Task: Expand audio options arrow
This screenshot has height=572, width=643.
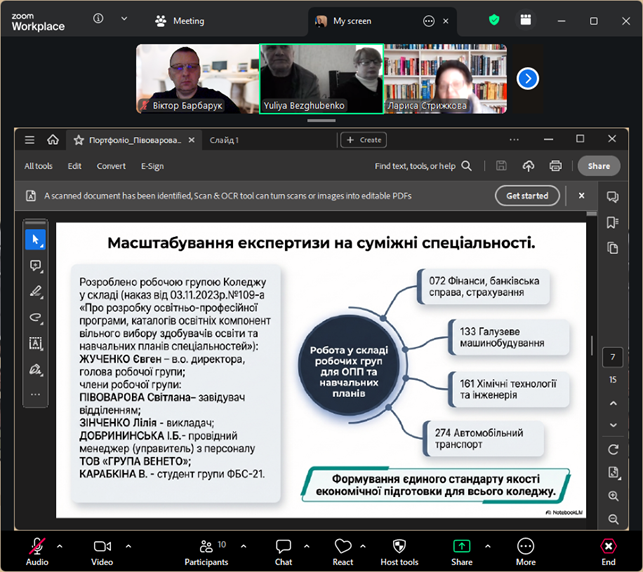Action: click(x=59, y=546)
